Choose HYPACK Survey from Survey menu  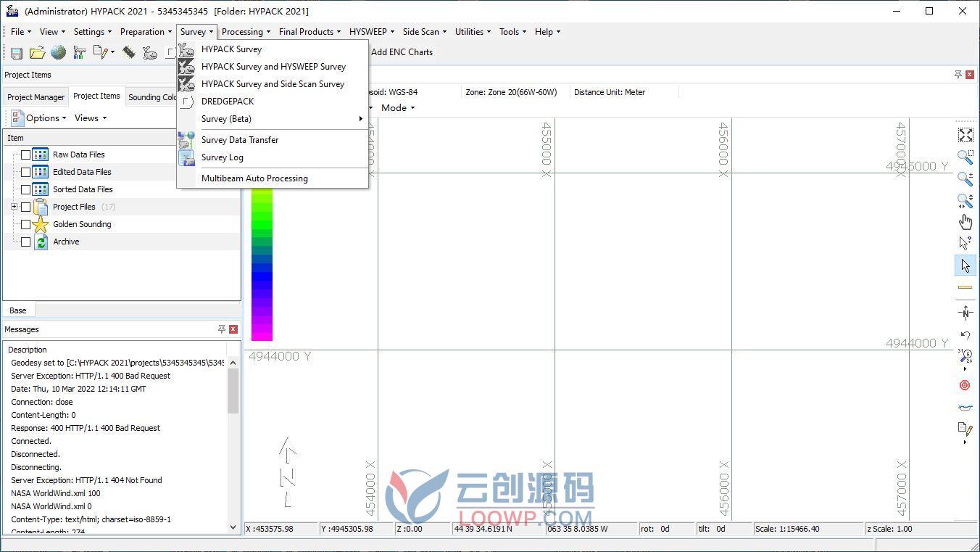tap(273, 49)
